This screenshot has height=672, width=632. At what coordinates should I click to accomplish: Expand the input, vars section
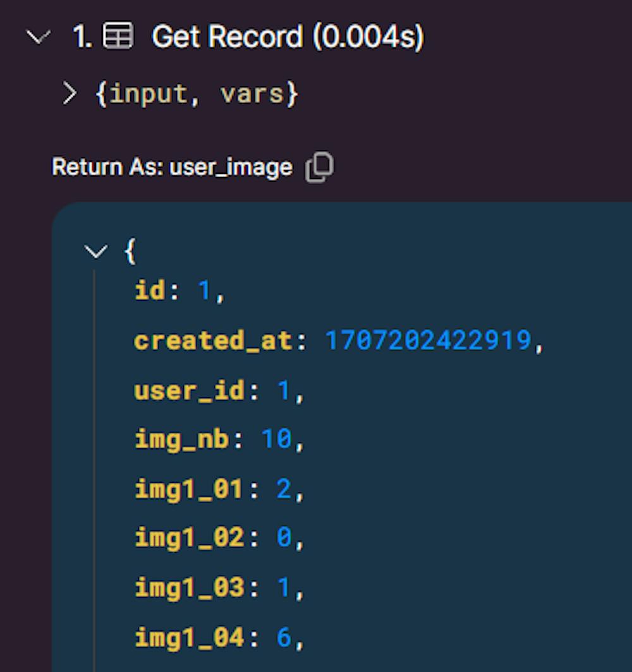(x=68, y=92)
